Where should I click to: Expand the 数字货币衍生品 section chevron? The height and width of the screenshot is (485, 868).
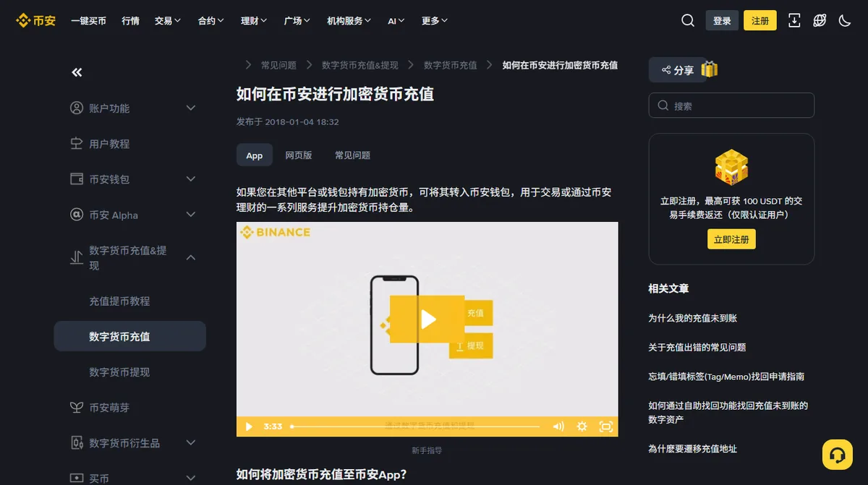(191, 442)
